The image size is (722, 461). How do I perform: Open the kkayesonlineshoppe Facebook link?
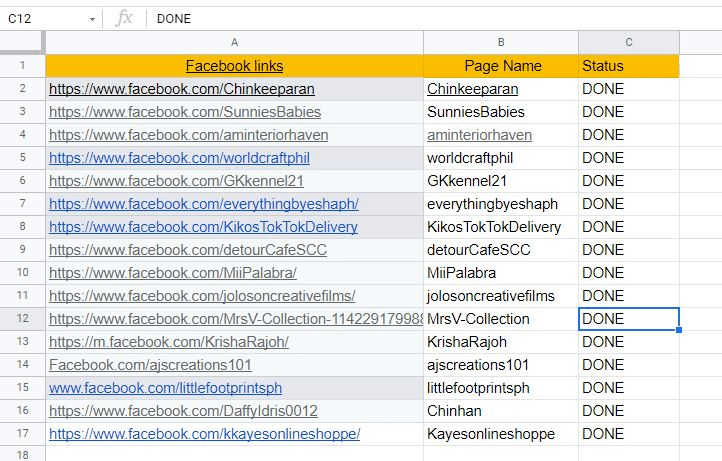(204, 434)
